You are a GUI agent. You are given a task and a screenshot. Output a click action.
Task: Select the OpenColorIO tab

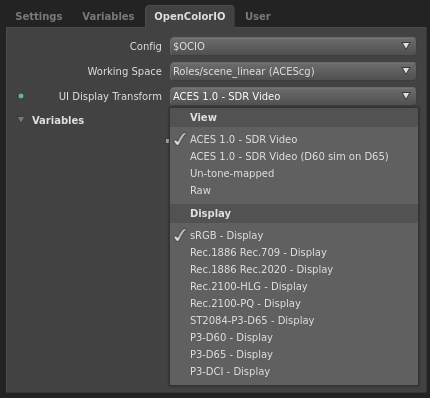[x=190, y=16]
